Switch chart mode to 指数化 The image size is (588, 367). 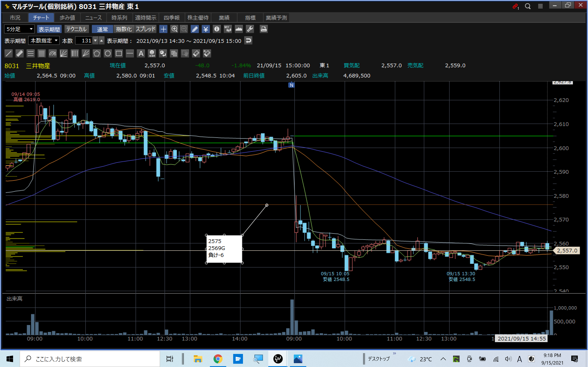point(124,29)
